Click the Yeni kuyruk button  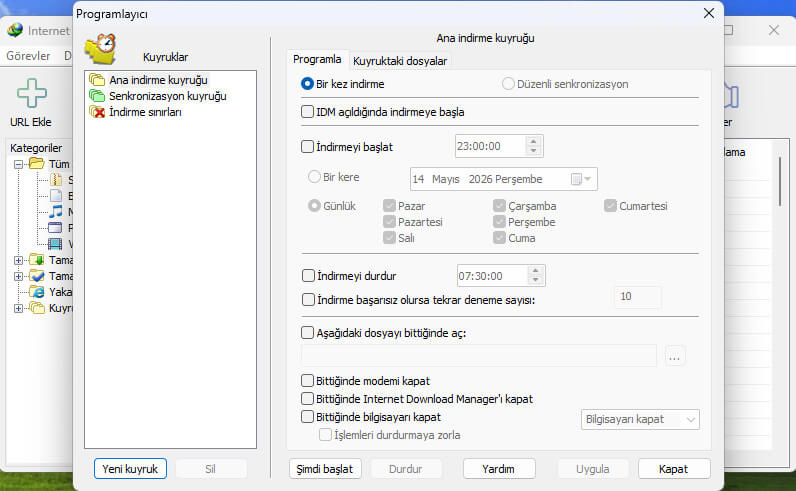tap(130, 469)
